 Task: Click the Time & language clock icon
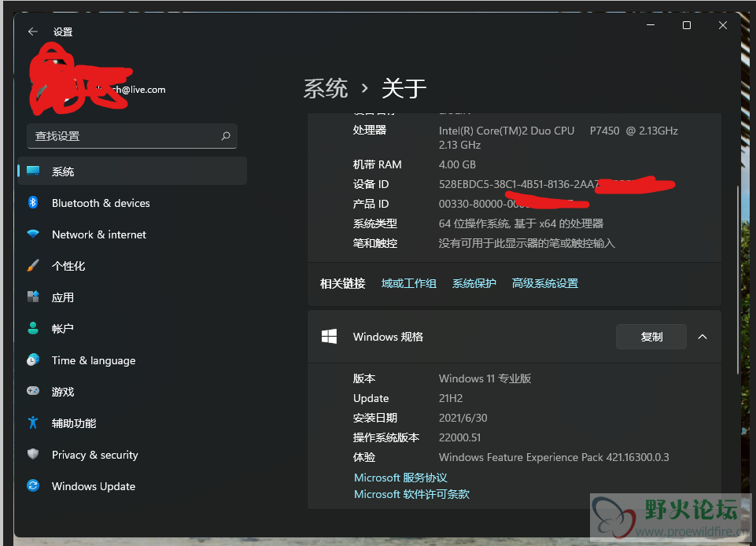[33, 360]
